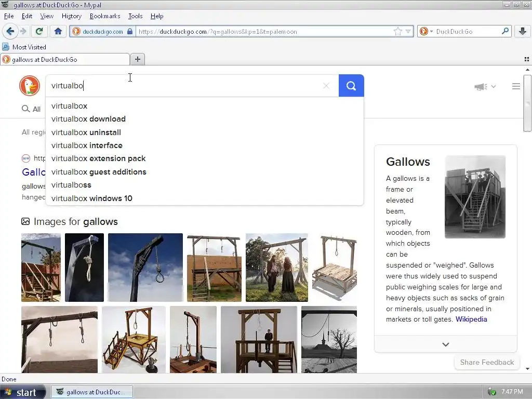Bookmark this page with the star
Screen dimensions: 532x399
397,32
